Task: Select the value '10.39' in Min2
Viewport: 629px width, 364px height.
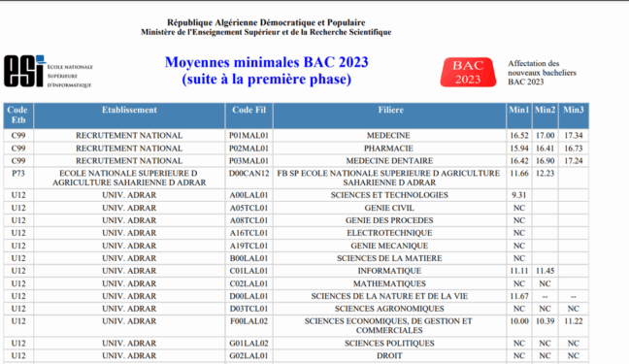Action: pos(545,321)
